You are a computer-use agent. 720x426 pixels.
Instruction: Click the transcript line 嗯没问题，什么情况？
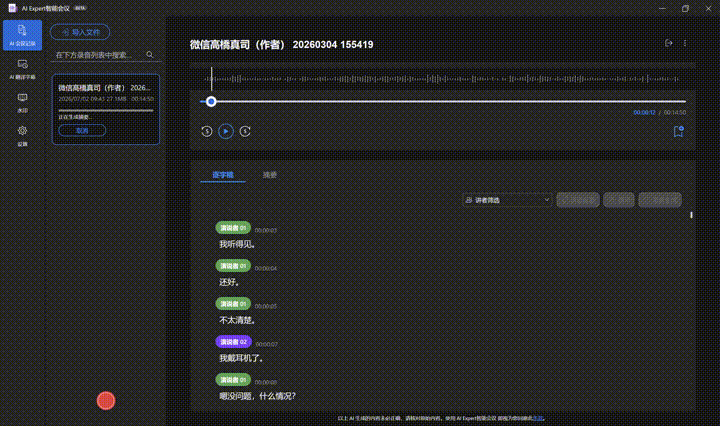258,396
